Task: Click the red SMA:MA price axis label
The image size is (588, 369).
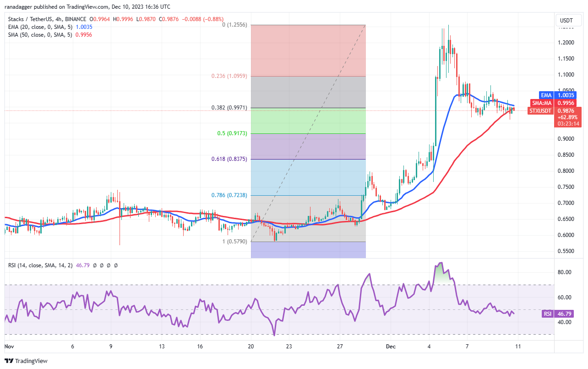Action: (x=540, y=103)
